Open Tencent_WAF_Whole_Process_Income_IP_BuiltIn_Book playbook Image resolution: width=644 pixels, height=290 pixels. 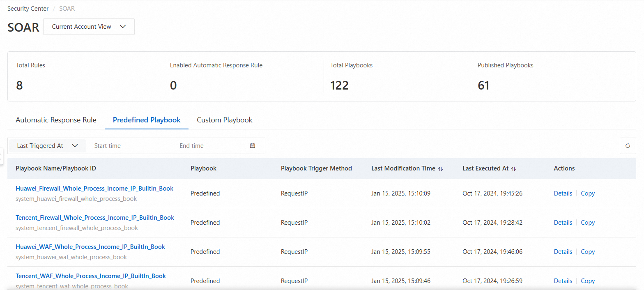point(91,276)
